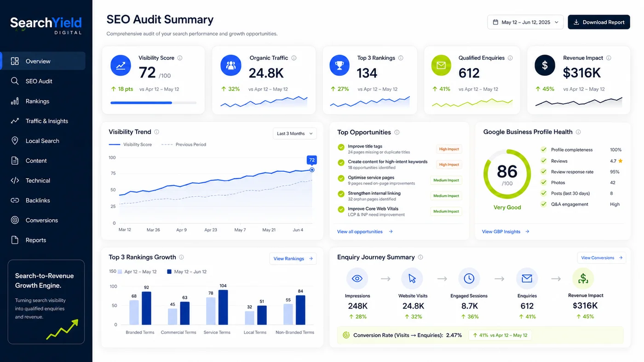The image size is (644, 362).
Task: Click the Medium Impact tag for Core Web Vitals
Action: click(446, 211)
